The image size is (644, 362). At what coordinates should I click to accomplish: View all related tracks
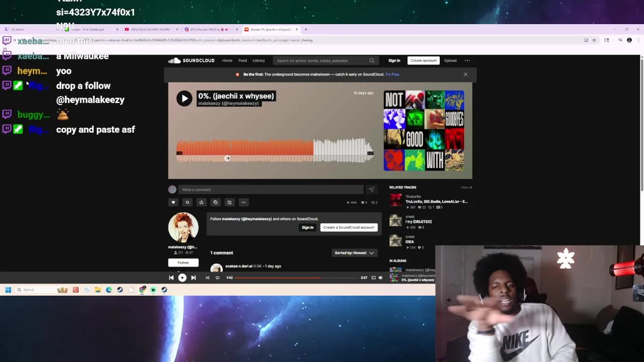coord(466,187)
